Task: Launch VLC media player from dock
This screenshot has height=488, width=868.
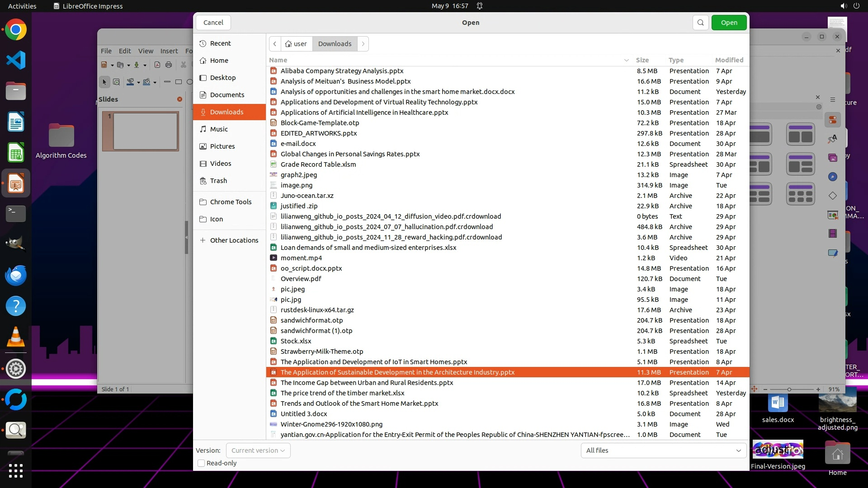Action: pos(16,337)
